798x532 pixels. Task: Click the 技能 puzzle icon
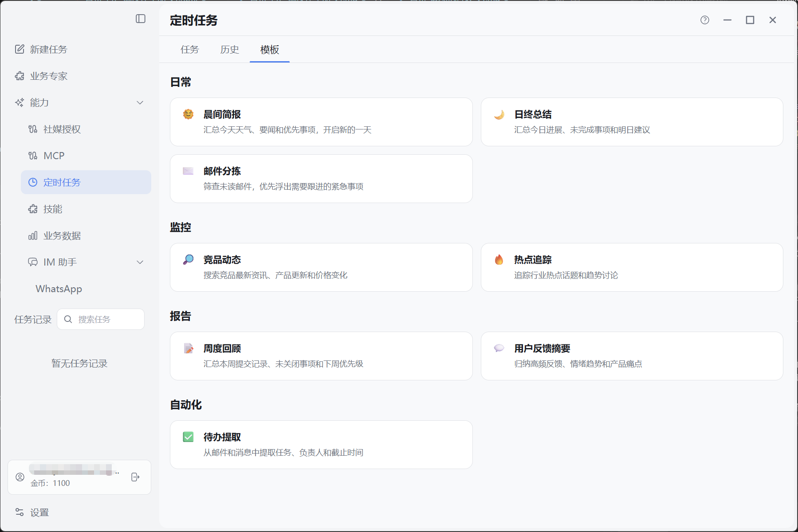33,209
